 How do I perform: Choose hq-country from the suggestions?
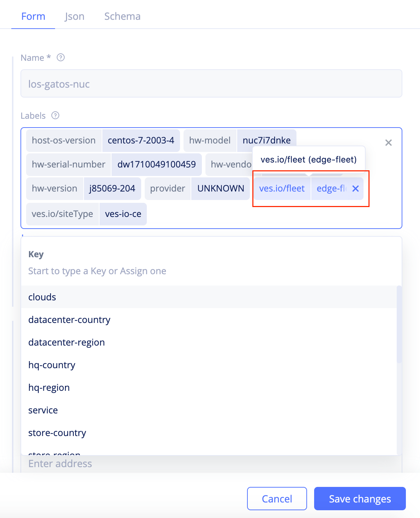(x=52, y=365)
